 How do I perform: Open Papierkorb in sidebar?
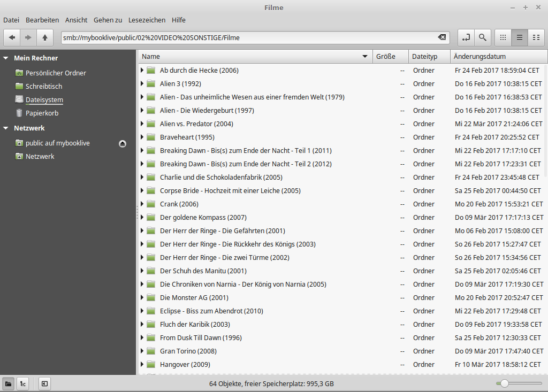(x=42, y=113)
